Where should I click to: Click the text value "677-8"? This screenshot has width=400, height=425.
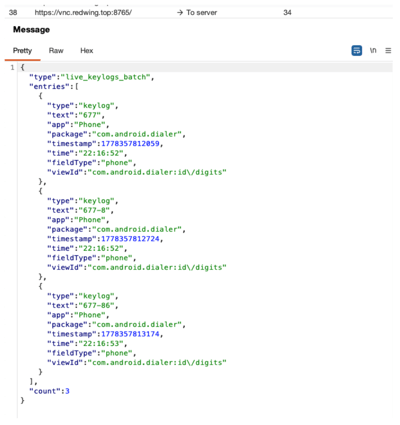(x=94, y=210)
